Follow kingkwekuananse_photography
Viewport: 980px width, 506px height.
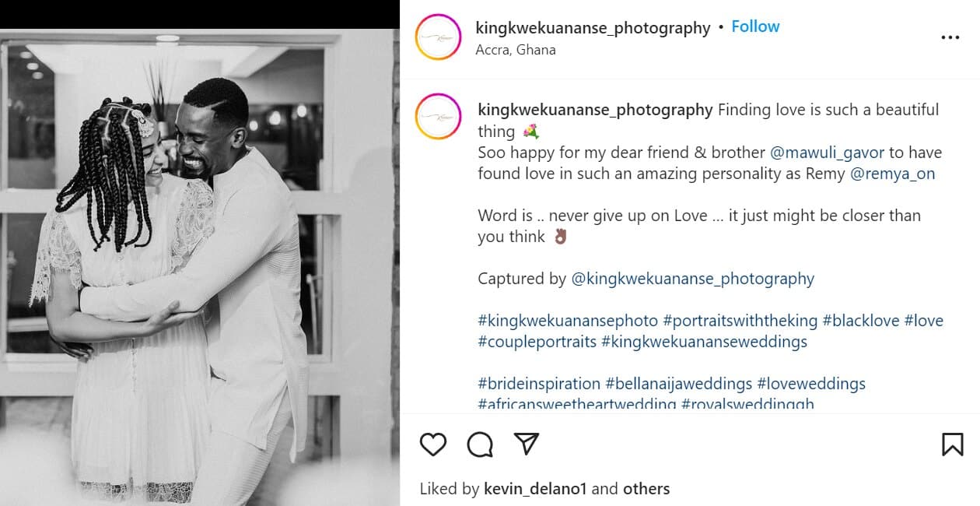(754, 26)
